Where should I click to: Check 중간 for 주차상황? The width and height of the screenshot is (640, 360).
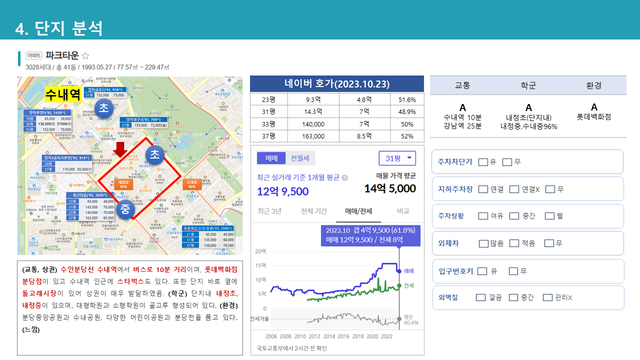514,216
